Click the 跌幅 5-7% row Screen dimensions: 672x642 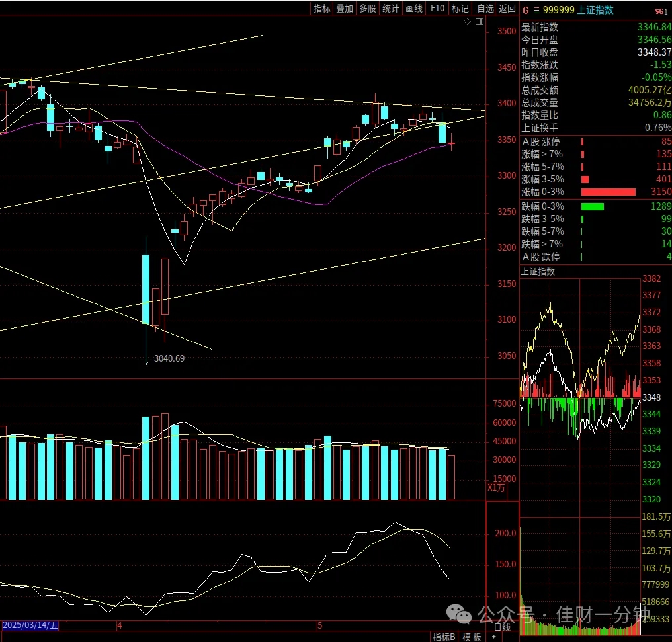point(596,231)
